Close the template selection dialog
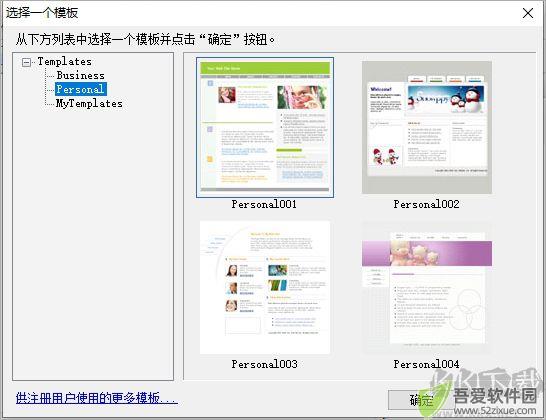The width and height of the screenshot is (546, 420). click(x=528, y=13)
